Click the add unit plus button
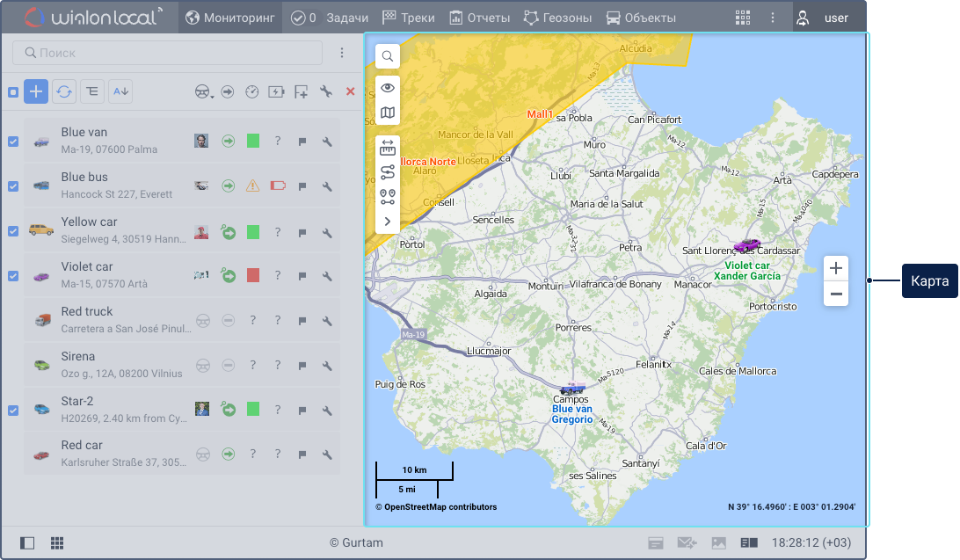 36,91
